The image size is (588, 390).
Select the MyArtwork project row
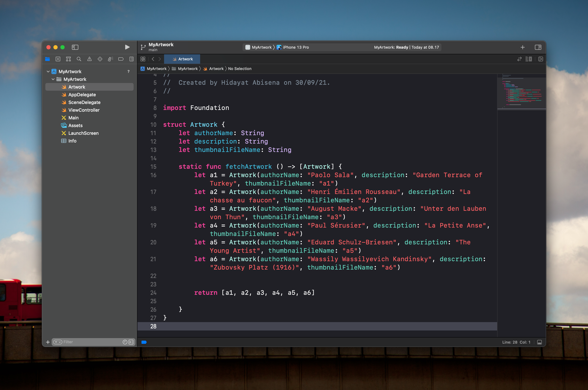89,71
